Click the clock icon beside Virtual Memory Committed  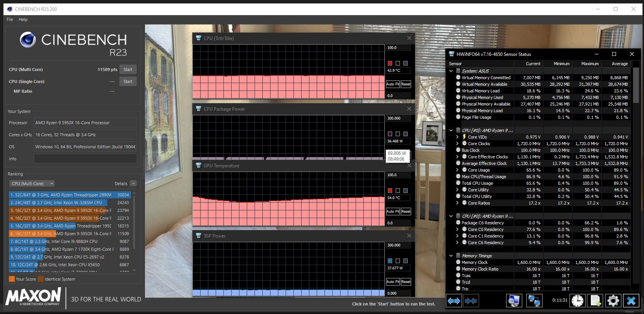click(458, 77)
